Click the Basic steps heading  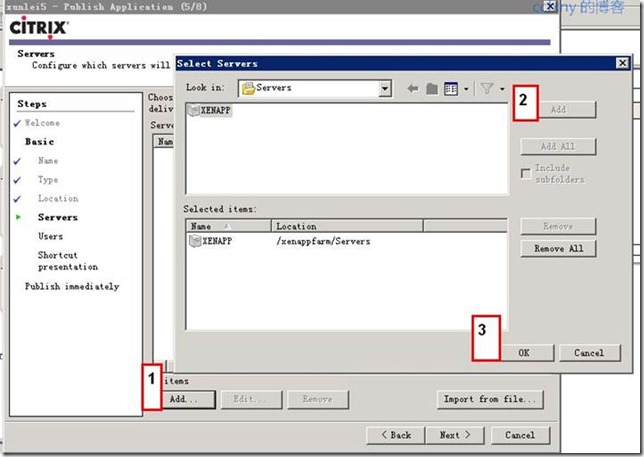click(39, 142)
